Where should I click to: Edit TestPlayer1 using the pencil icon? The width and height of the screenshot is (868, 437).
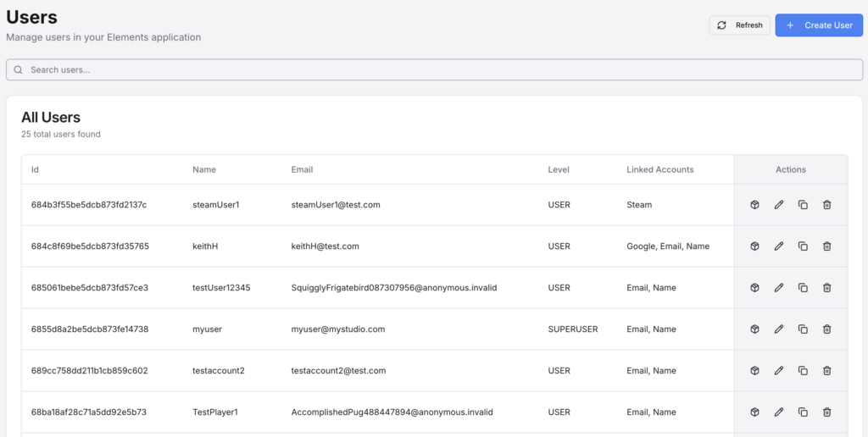click(779, 412)
